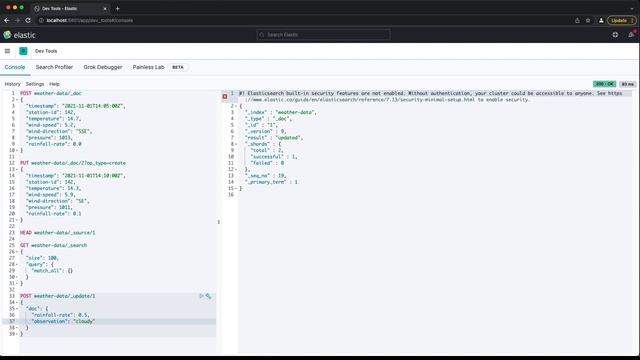This screenshot has height=360, width=640.
Task: Bookmark this page with star icon
Action: (x=588, y=20)
